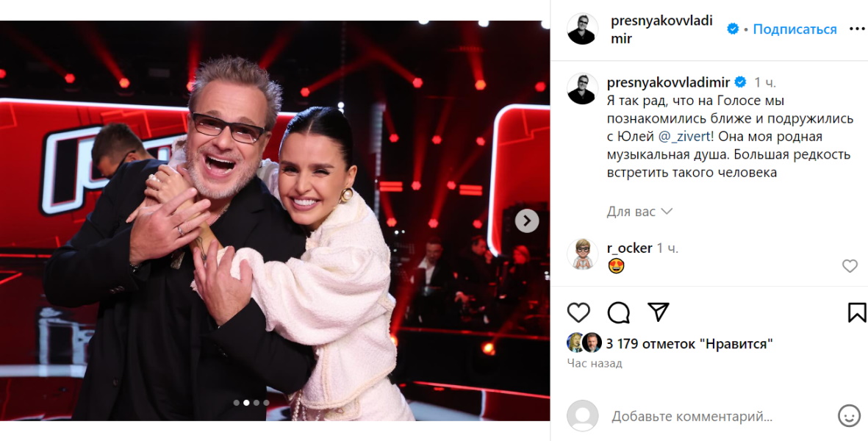Like the r_ocker comment heart
The image size is (868, 441).
tap(850, 266)
